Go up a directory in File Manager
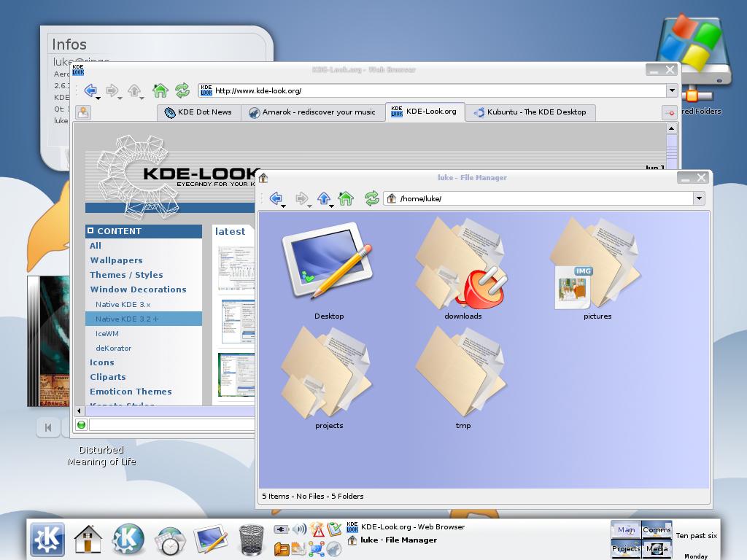 tap(324, 198)
